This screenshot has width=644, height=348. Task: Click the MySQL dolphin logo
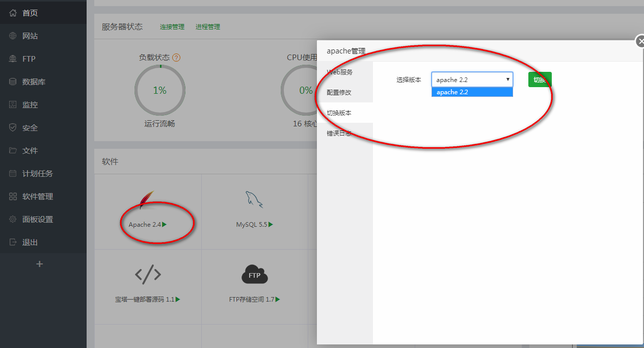coord(254,199)
